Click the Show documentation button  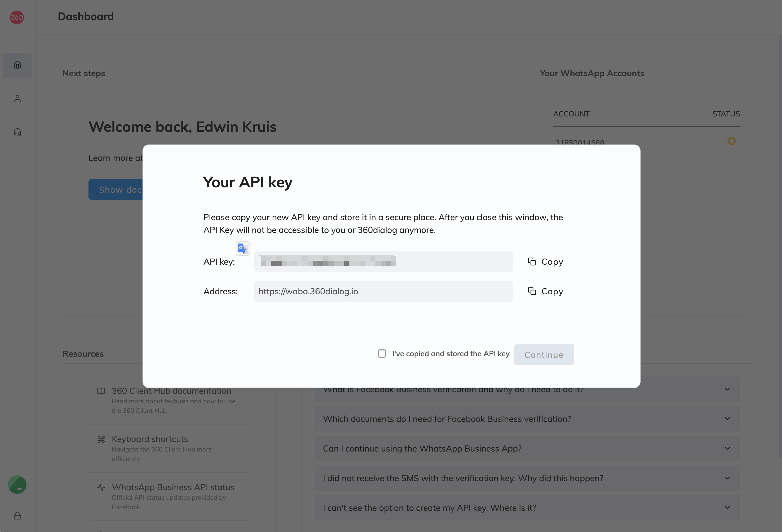116,190
